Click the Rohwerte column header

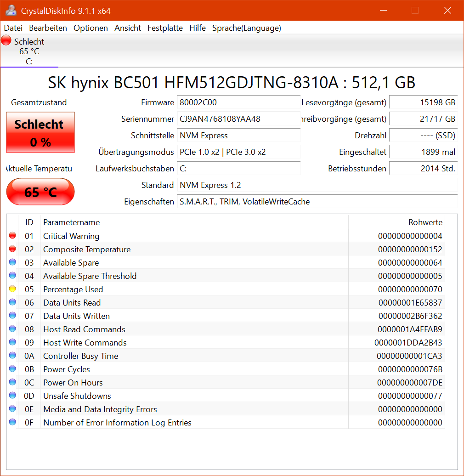pyautogui.click(x=396, y=222)
